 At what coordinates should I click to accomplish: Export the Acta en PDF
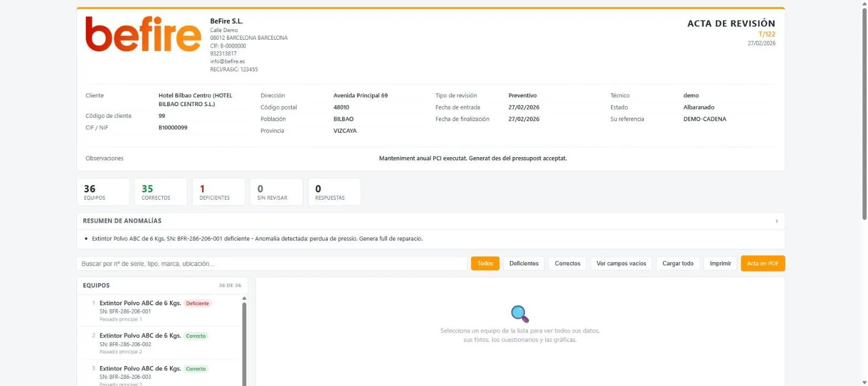763,264
